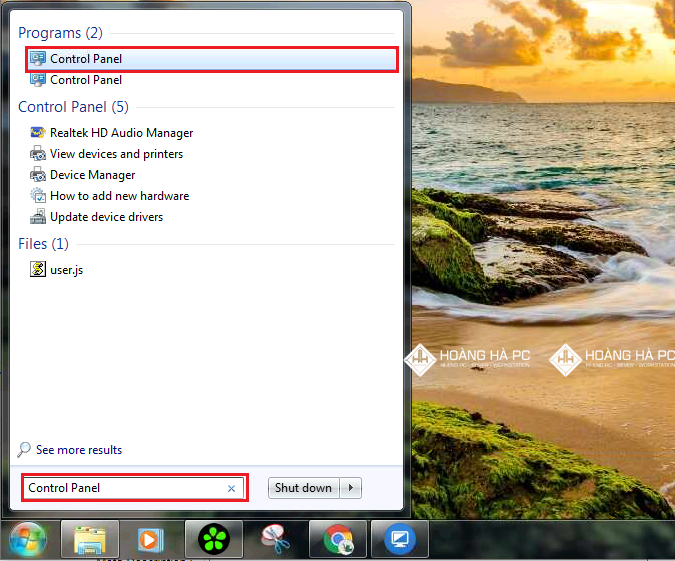The image size is (675, 561).
Task: Expand the Files (1) results group
Action: (43, 244)
